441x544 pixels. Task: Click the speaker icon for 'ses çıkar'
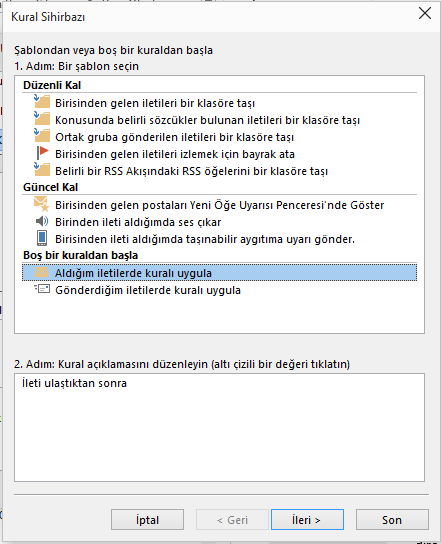(42, 221)
